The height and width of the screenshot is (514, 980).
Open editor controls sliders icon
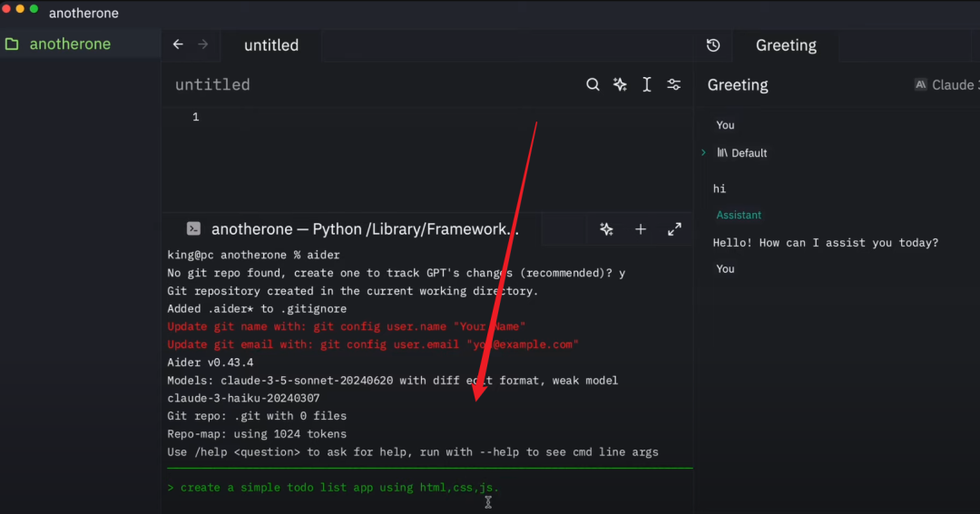(674, 84)
